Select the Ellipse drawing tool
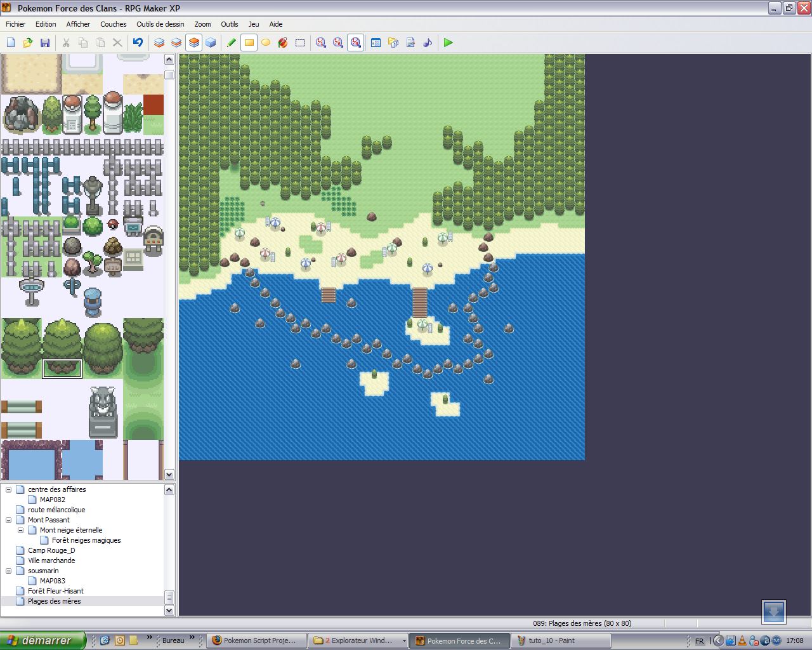 pyautogui.click(x=266, y=43)
